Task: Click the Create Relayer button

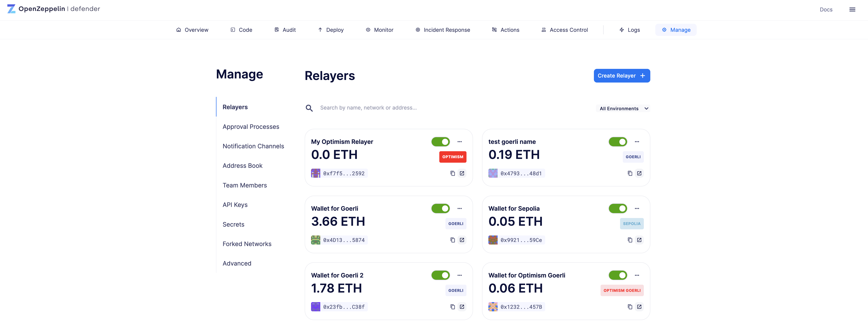Action: (x=622, y=76)
